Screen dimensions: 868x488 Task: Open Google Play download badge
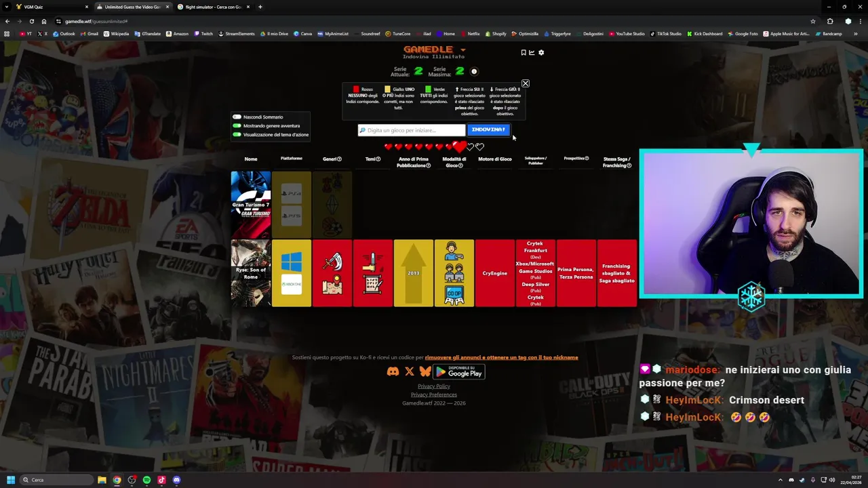[x=459, y=371]
